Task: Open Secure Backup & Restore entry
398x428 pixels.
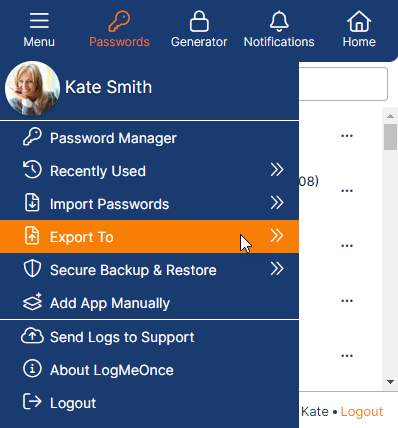Action: coord(149,270)
